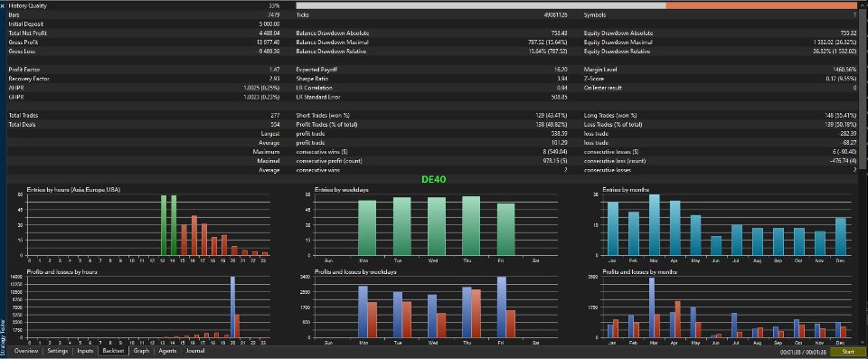Click the Ticks label
868x359 pixels.
tap(302, 15)
